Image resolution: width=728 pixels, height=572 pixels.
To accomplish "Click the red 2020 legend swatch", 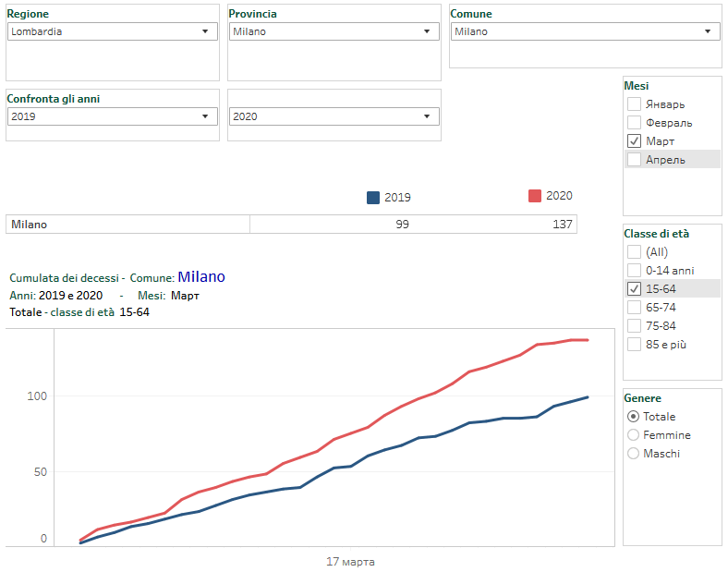I will coord(535,196).
